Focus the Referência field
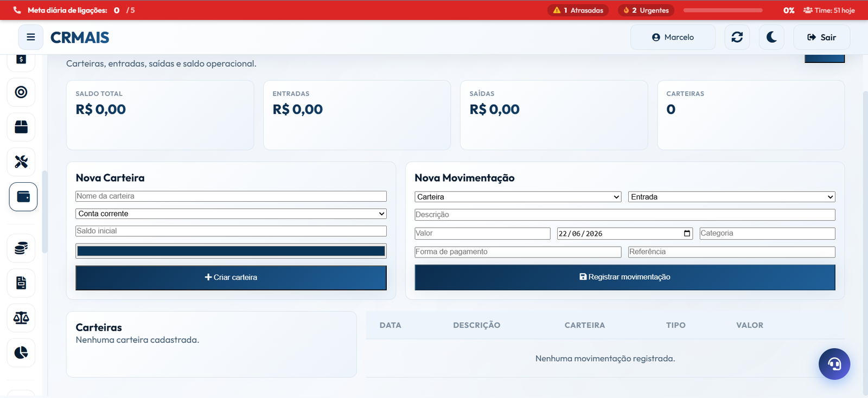Image resolution: width=868 pixels, height=398 pixels. point(732,252)
